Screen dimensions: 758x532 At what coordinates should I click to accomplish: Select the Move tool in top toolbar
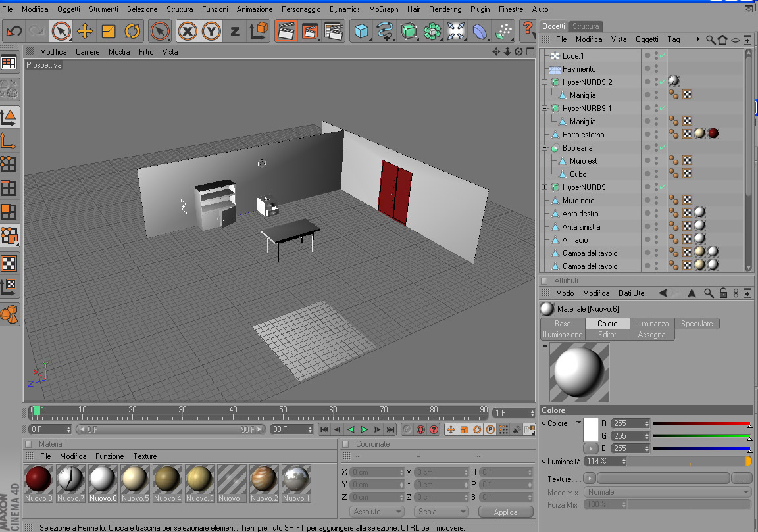point(85,32)
